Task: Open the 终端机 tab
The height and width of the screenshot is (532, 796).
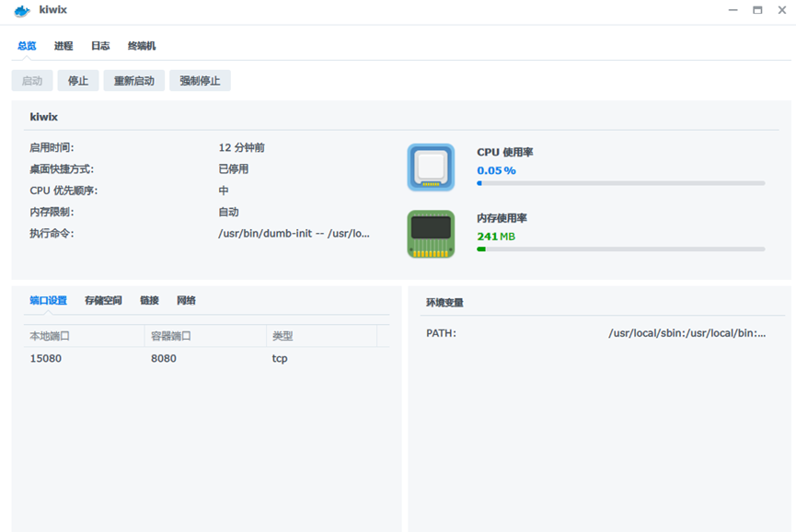Action: click(142, 46)
